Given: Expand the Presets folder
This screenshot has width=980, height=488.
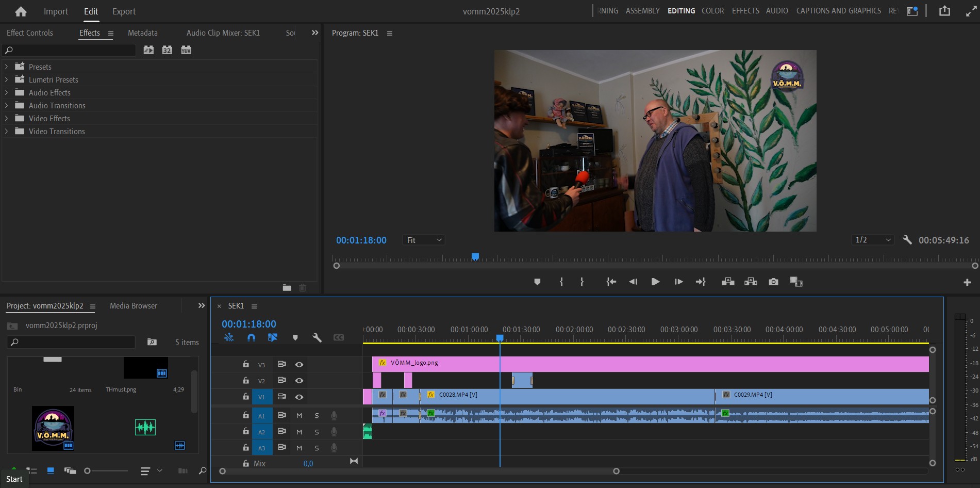Looking at the screenshot, I should 6,67.
